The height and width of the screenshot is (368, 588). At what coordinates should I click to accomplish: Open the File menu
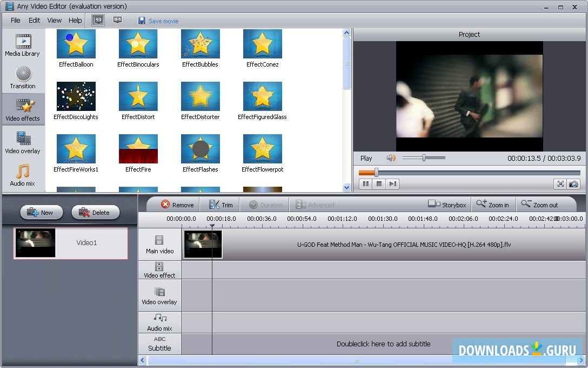click(x=16, y=20)
